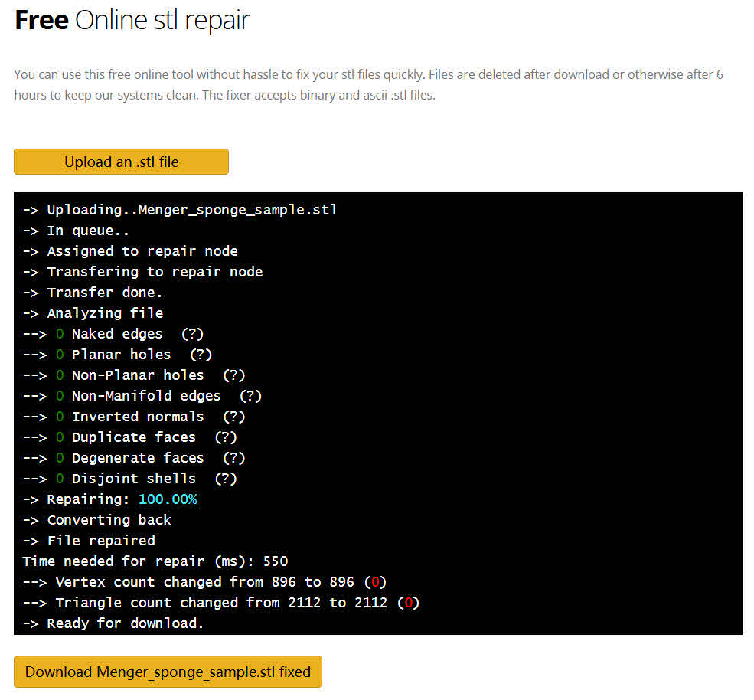Click the Ready for download log line

(x=113, y=623)
